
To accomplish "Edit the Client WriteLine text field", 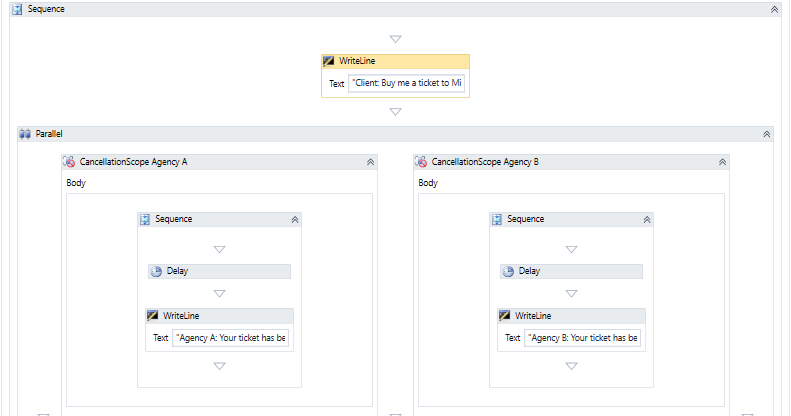I will coord(407,84).
